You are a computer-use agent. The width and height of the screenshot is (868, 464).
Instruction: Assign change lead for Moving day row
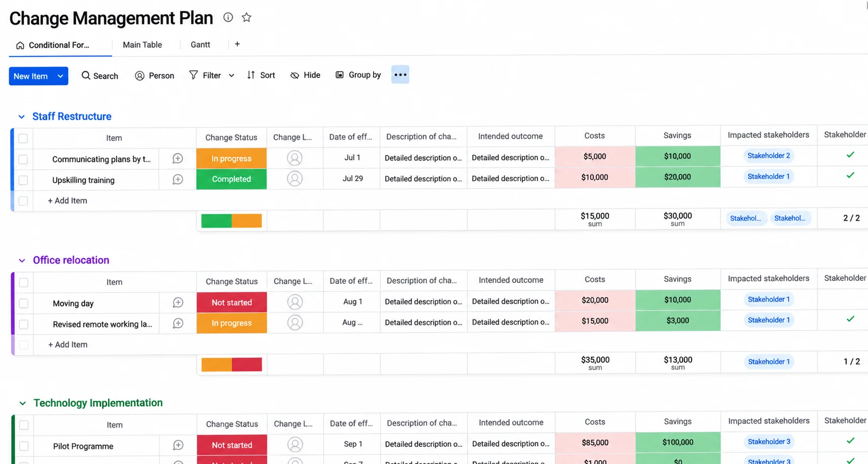[295, 302]
